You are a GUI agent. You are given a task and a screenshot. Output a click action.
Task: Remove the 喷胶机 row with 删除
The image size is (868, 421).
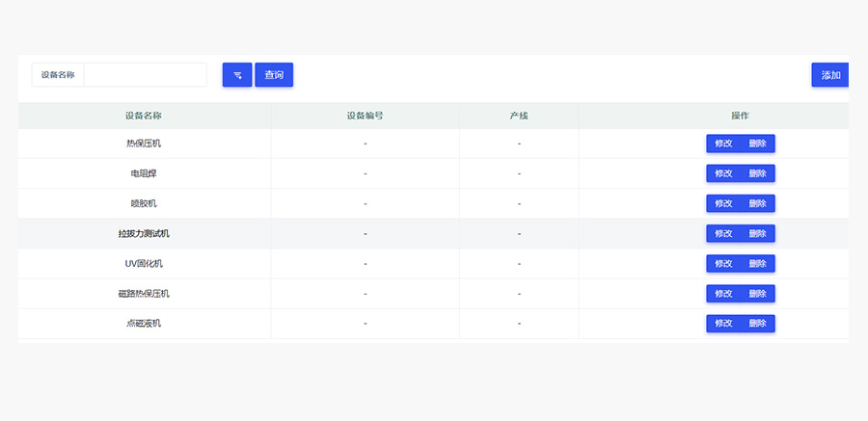pyautogui.click(x=757, y=203)
